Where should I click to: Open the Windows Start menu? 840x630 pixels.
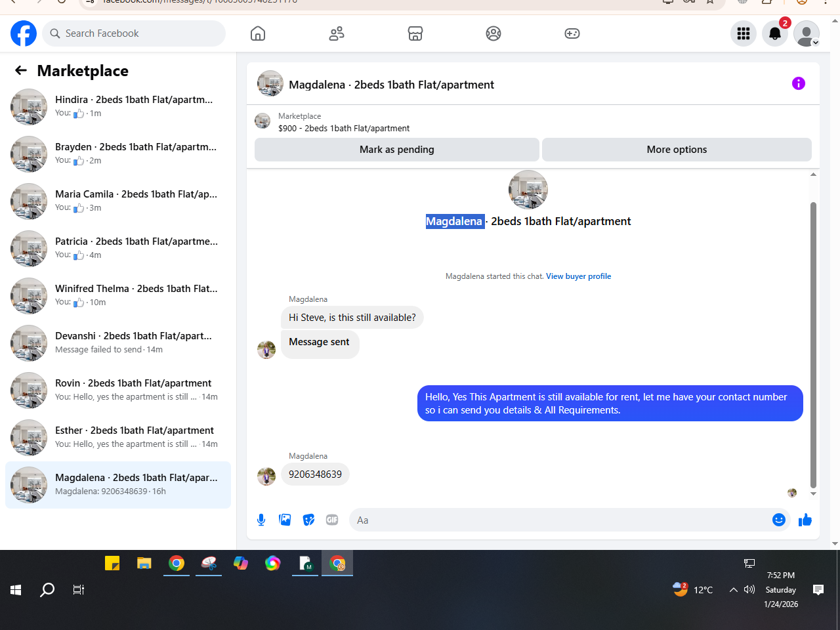point(16,590)
